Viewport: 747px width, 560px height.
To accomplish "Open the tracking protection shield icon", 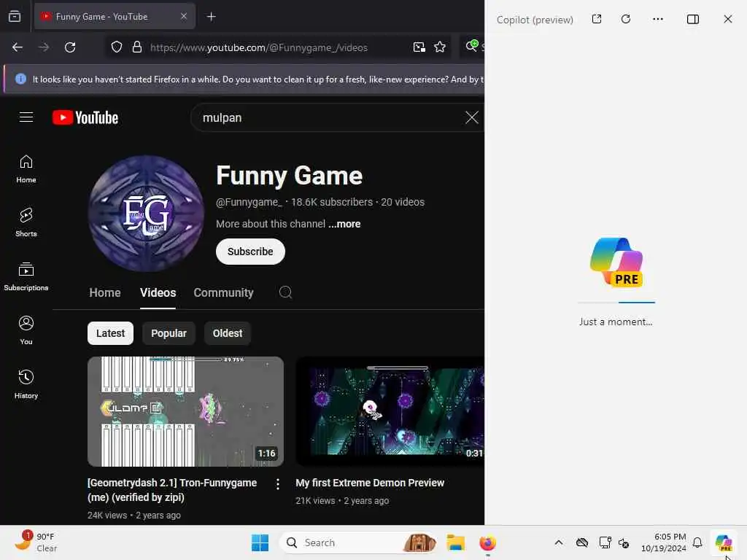I will pyautogui.click(x=117, y=47).
